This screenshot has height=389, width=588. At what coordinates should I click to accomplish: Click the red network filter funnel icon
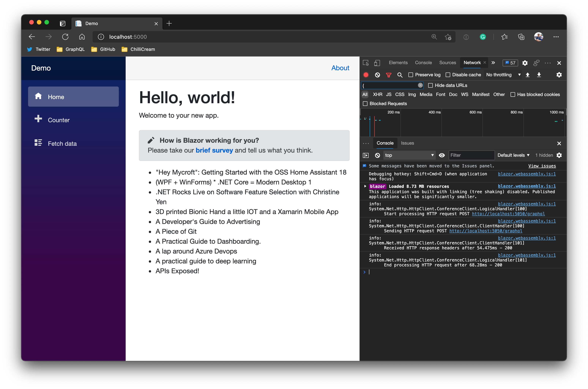389,75
